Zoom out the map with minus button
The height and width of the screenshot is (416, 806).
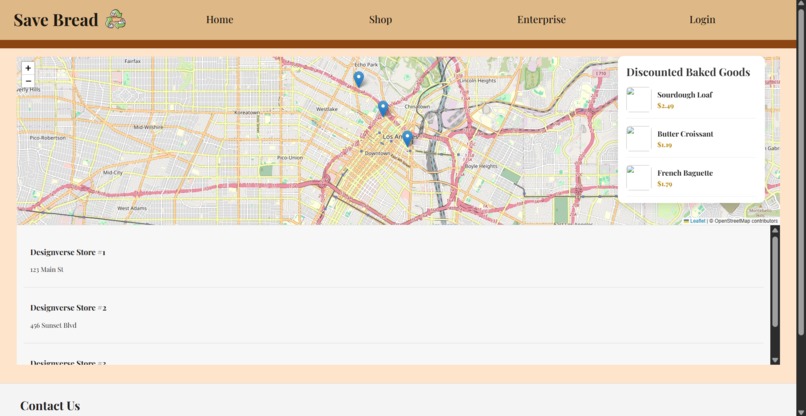pyautogui.click(x=28, y=81)
